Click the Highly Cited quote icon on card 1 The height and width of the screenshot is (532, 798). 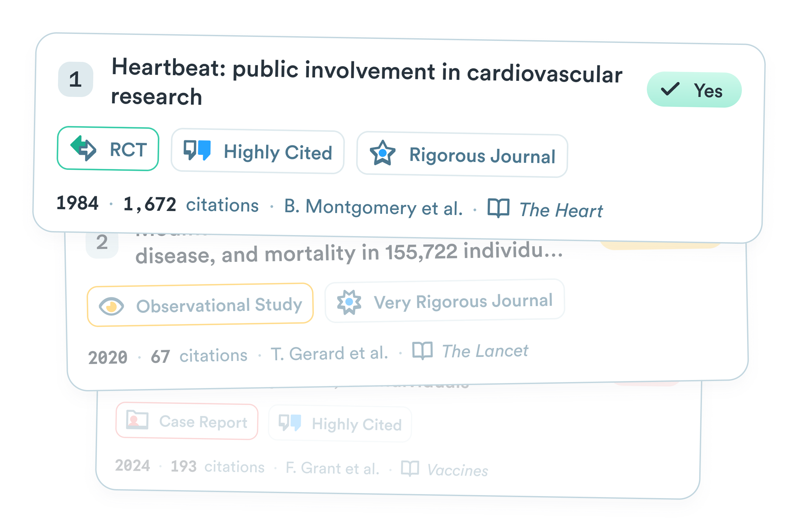click(197, 150)
